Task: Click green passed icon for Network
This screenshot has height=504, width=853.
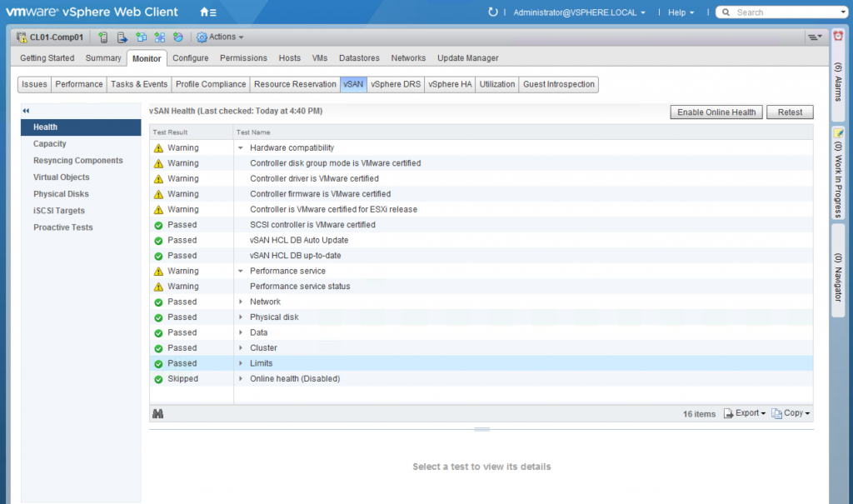Action: pyautogui.click(x=158, y=302)
